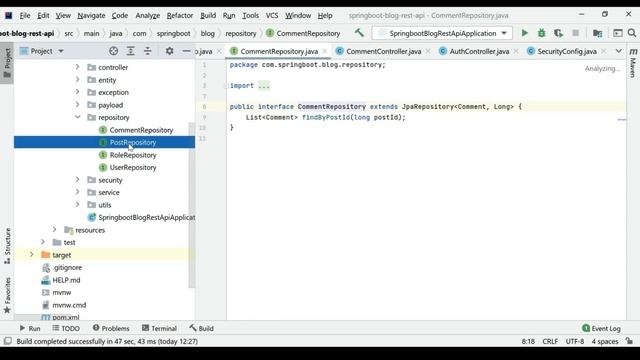The width and height of the screenshot is (640, 360).
Task: Click the 4 spaces indent indicator
Action: (x=605, y=341)
